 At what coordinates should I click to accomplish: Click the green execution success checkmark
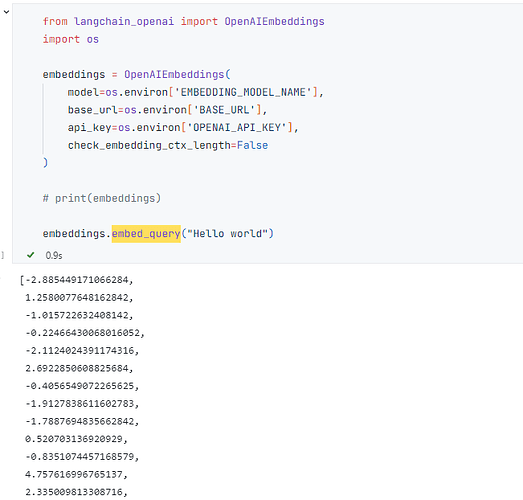click(x=31, y=255)
